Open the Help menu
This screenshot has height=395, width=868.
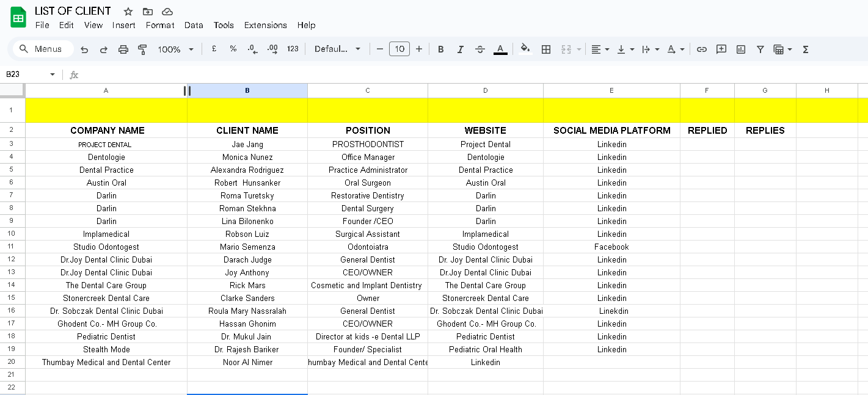coord(307,25)
